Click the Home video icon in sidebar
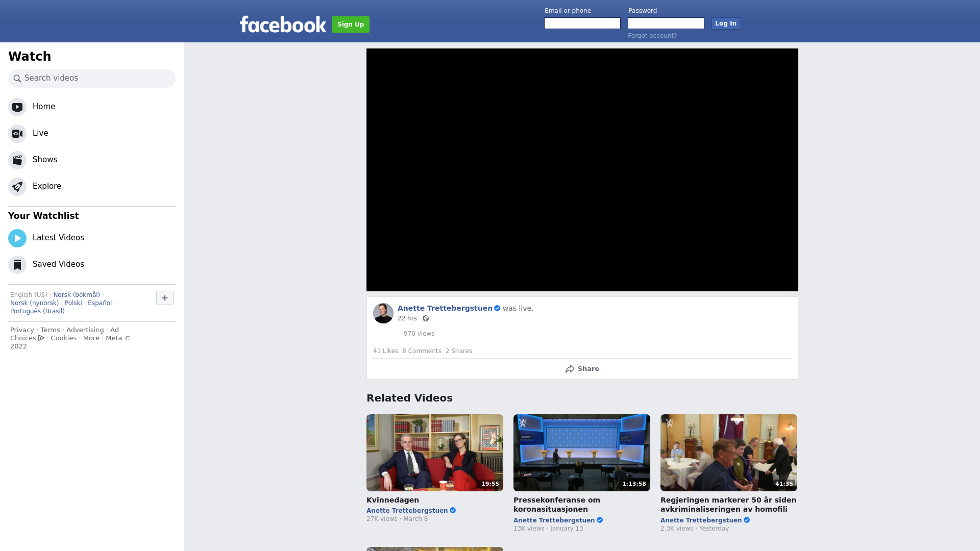The width and height of the screenshot is (980, 551). pyautogui.click(x=17, y=107)
